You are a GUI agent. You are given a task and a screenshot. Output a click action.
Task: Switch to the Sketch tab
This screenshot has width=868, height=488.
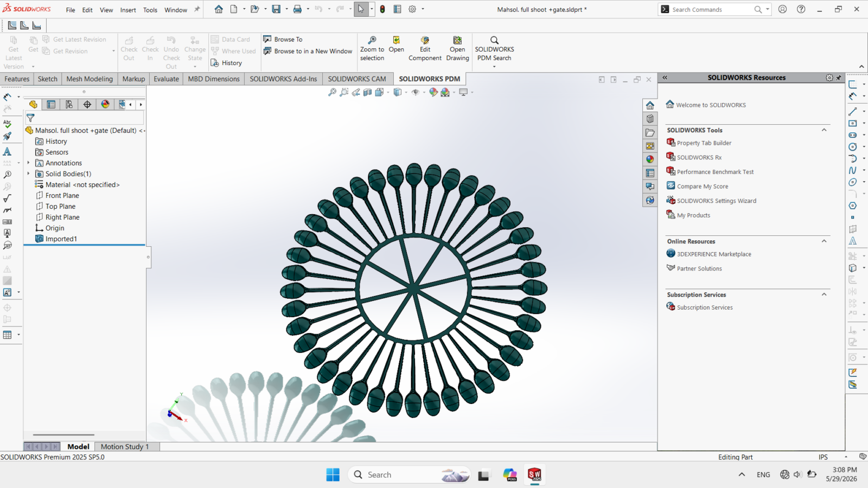[48, 79]
